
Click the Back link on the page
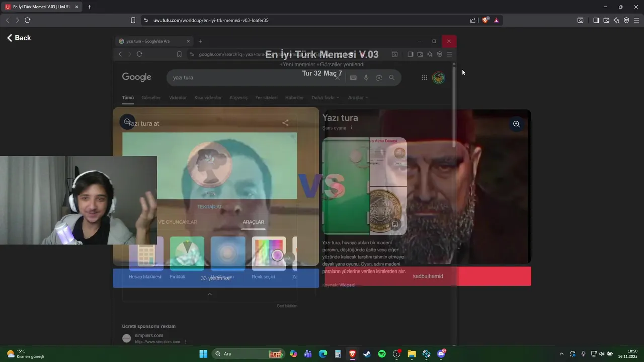point(19,38)
